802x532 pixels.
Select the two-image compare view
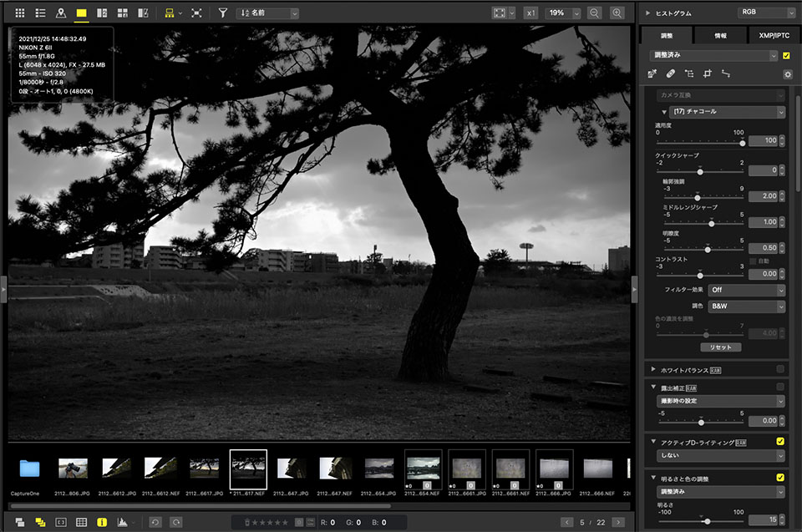click(x=102, y=13)
